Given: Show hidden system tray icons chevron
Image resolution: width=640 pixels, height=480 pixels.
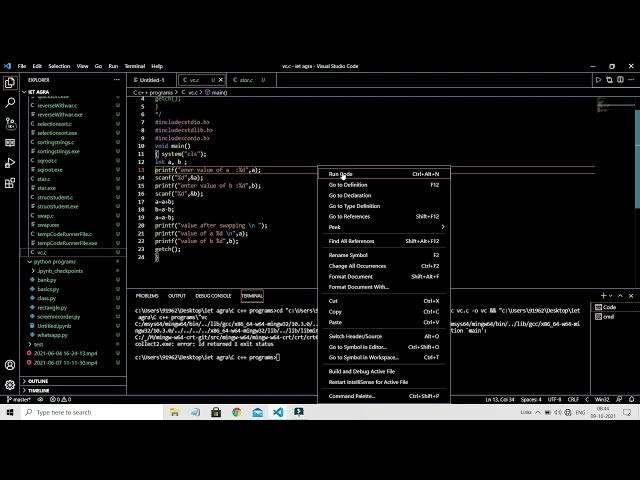Looking at the screenshot, I should point(538,412).
